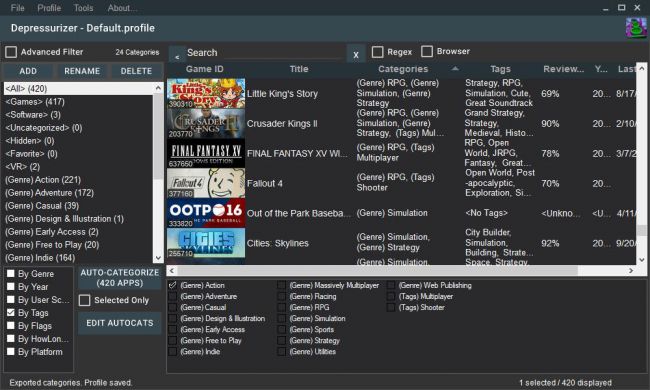Screen dimensions: 650x390
Task: Check the (Genre) Racing checkbox
Action: point(281,296)
